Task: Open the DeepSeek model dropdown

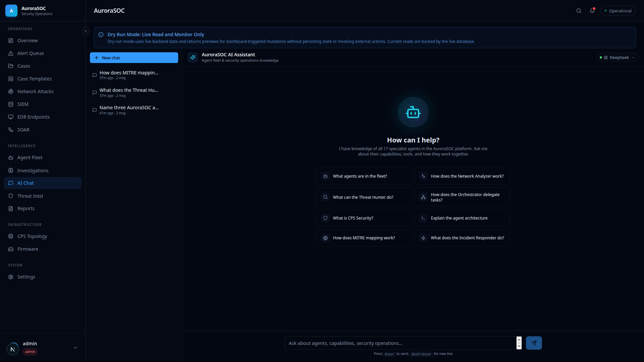Action: click(x=617, y=58)
